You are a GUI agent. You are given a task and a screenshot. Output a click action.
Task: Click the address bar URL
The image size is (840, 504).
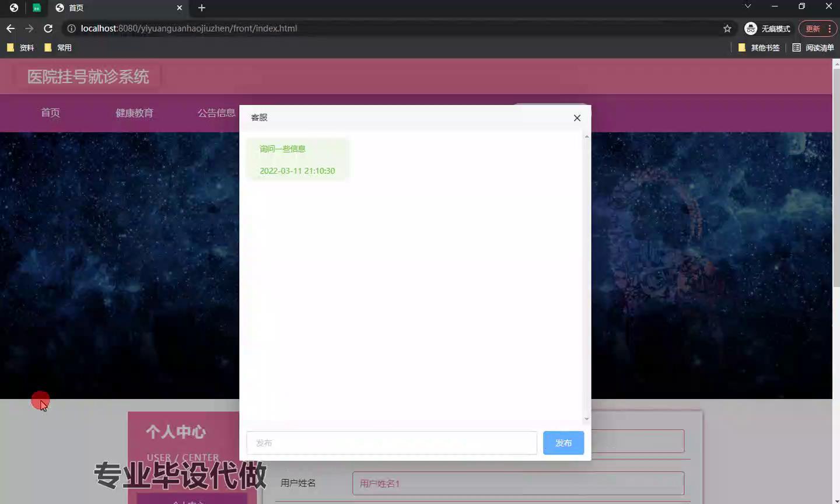pyautogui.click(x=189, y=29)
